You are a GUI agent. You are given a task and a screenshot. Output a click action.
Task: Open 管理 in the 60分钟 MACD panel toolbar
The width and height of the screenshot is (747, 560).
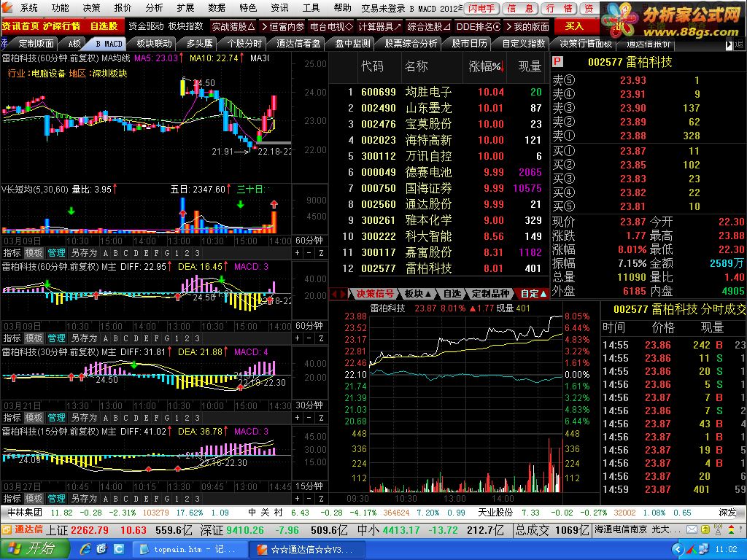coord(56,338)
